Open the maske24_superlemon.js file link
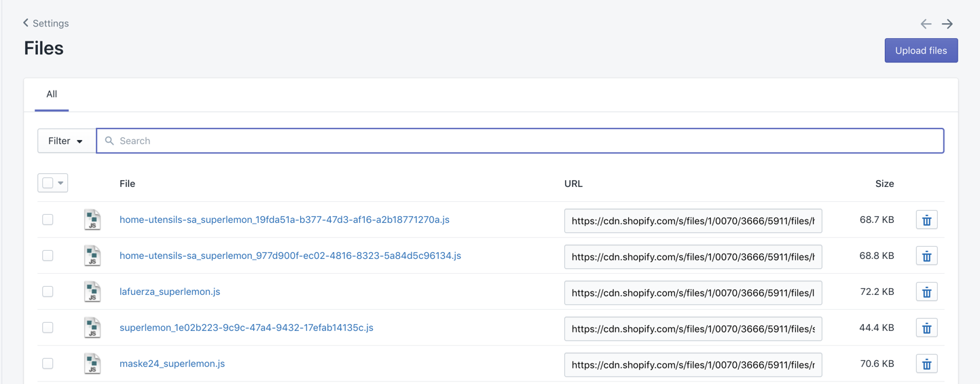 172,364
